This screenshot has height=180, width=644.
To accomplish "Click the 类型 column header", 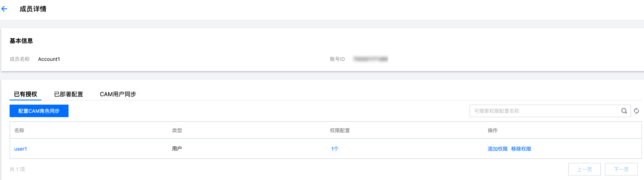I will (177, 130).
